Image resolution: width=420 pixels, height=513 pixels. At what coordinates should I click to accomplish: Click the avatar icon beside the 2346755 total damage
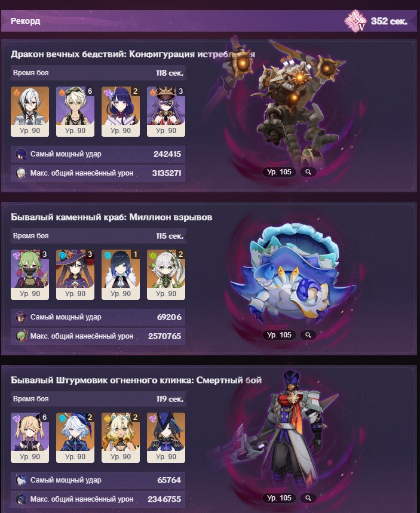tap(21, 499)
